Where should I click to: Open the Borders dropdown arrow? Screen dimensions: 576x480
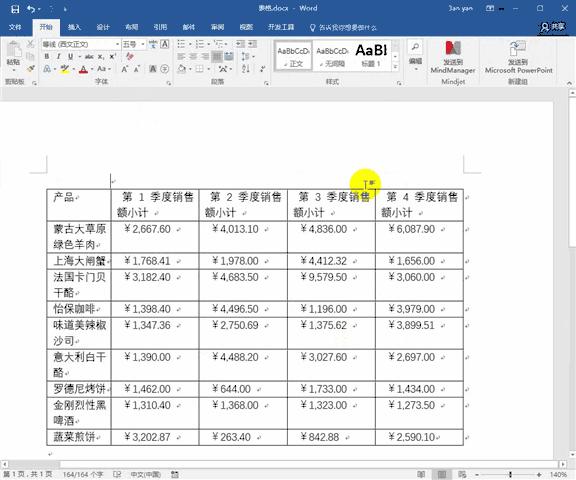[209, 69]
